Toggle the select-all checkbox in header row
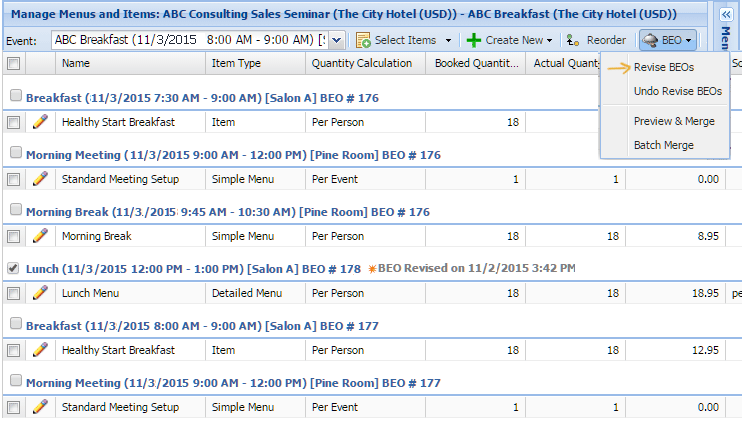This screenshot has height=425, width=742. [14, 63]
